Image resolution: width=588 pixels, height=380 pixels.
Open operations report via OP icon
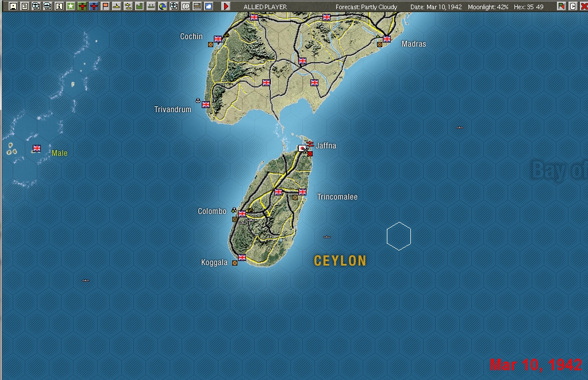(x=185, y=5)
